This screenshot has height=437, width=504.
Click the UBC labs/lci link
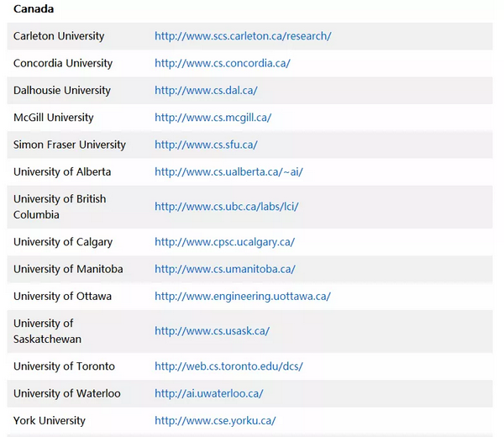227,207
